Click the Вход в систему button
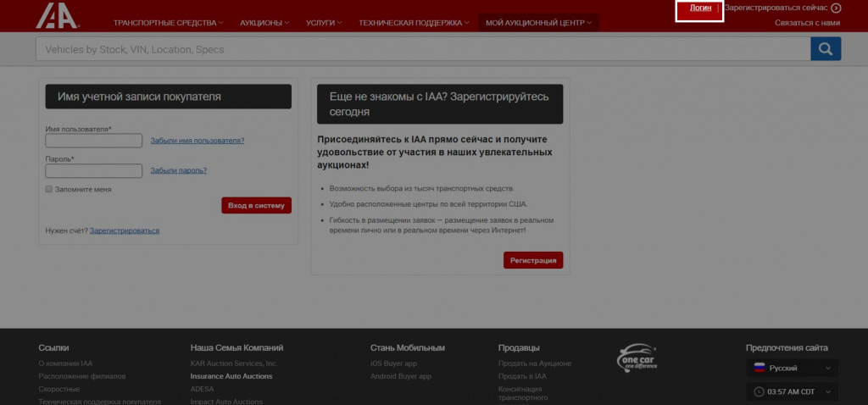The height and width of the screenshot is (405, 868). [256, 205]
